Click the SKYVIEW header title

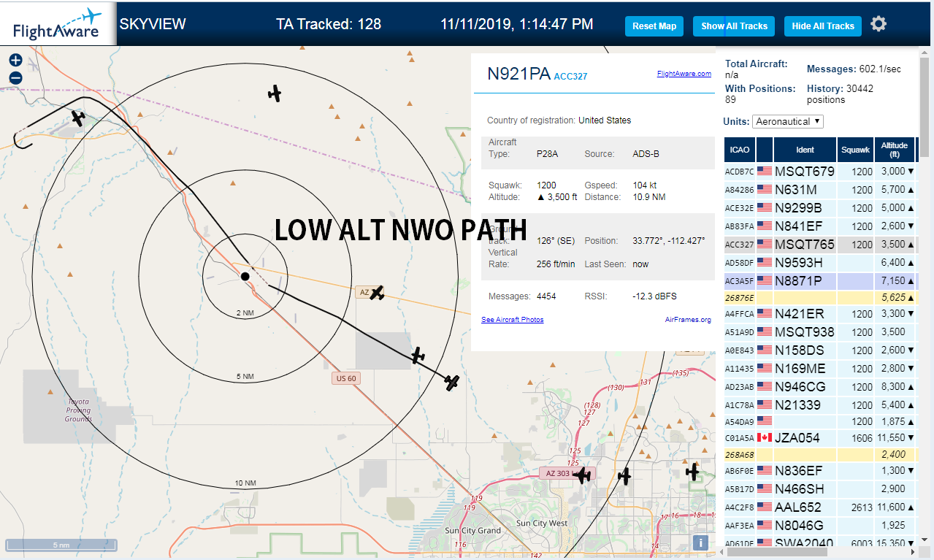coord(153,24)
